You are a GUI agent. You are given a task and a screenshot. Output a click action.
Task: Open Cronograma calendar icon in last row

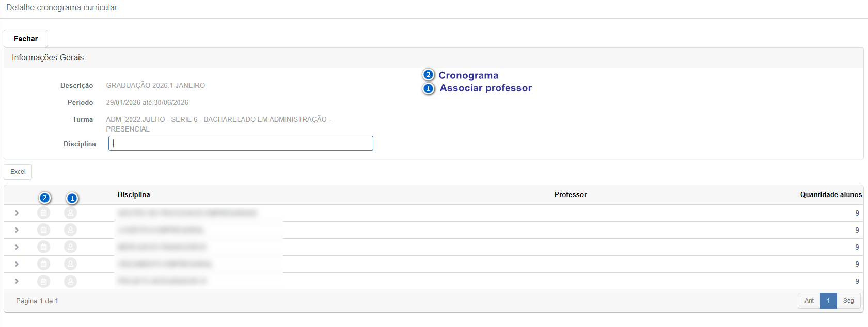[44, 281]
